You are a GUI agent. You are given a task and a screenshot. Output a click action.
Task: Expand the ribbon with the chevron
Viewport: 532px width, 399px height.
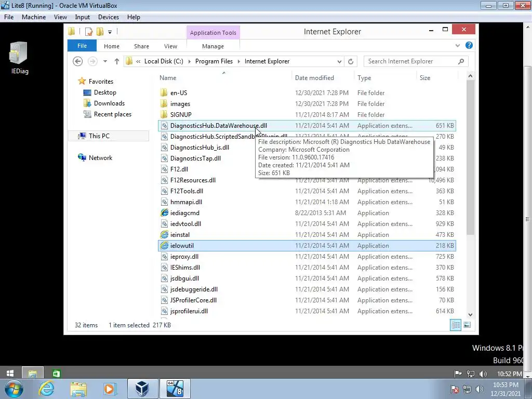[x=457, y=46]
